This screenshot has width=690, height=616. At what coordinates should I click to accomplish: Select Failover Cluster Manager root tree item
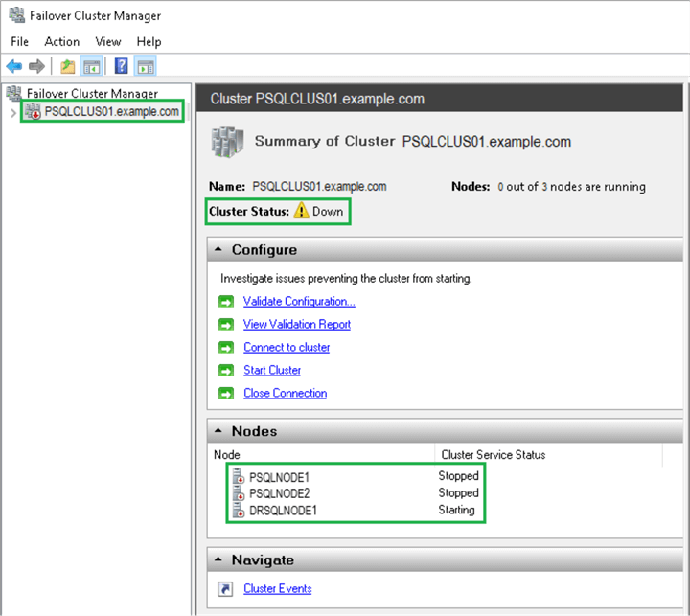click(x=91, y=94)
